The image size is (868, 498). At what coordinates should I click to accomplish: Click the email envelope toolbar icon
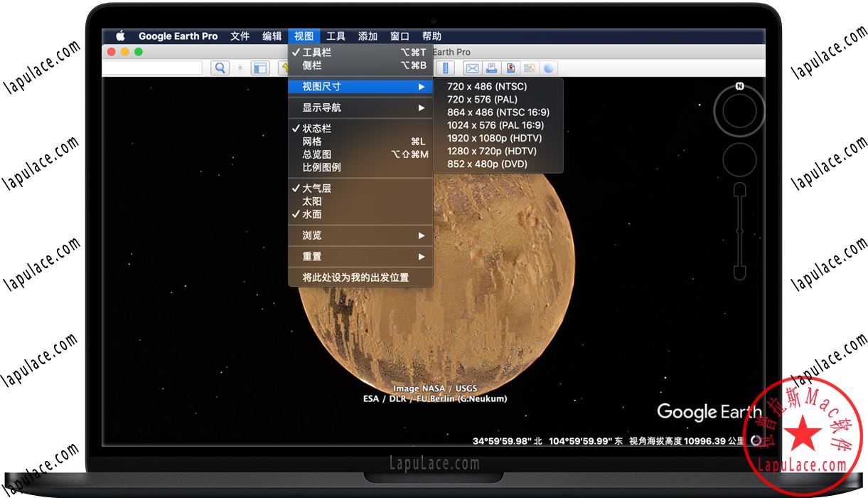[471, 68]
